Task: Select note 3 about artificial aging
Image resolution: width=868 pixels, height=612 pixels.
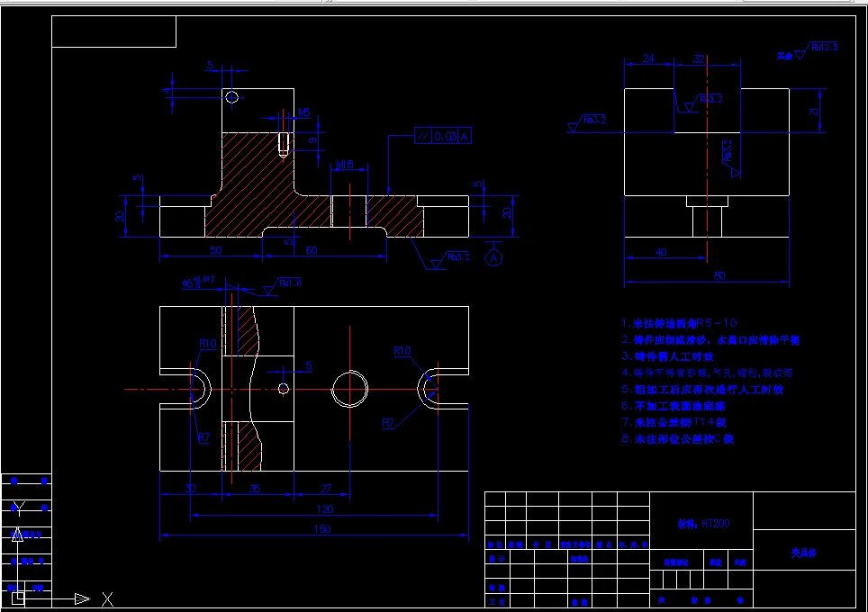Action: 667,355
